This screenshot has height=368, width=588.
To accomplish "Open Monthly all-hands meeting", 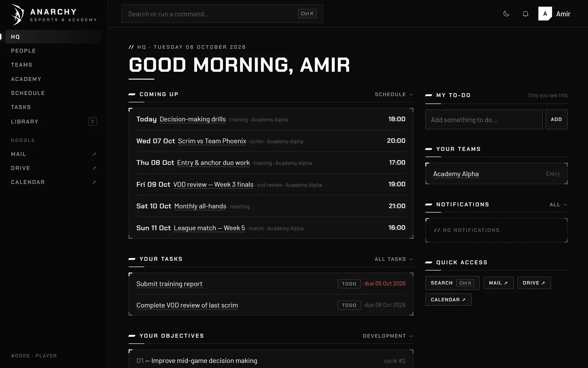I will [200, 206].
